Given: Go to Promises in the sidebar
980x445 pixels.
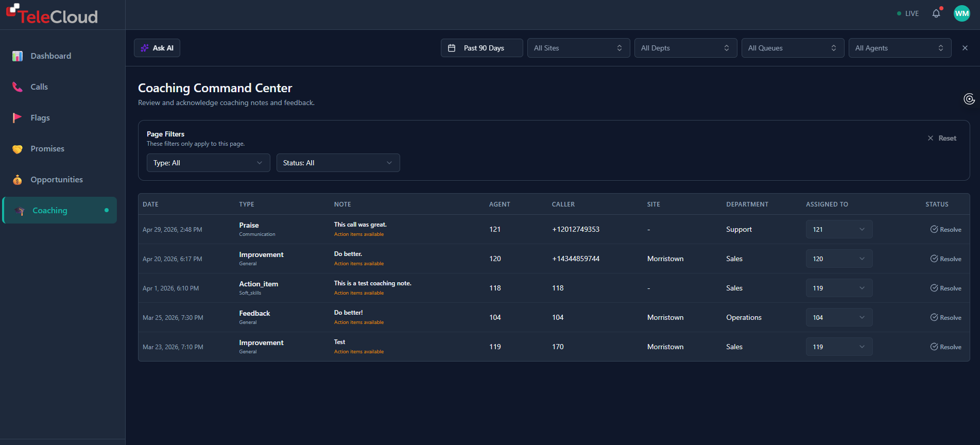Looking at the screenshot, I should pos(60,148).
